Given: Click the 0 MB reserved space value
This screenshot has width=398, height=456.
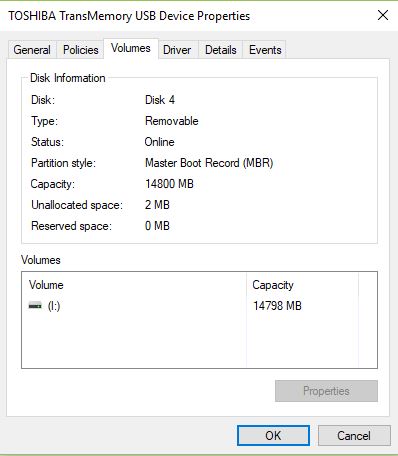Looking at the screenshot, I should click(157, 226).
